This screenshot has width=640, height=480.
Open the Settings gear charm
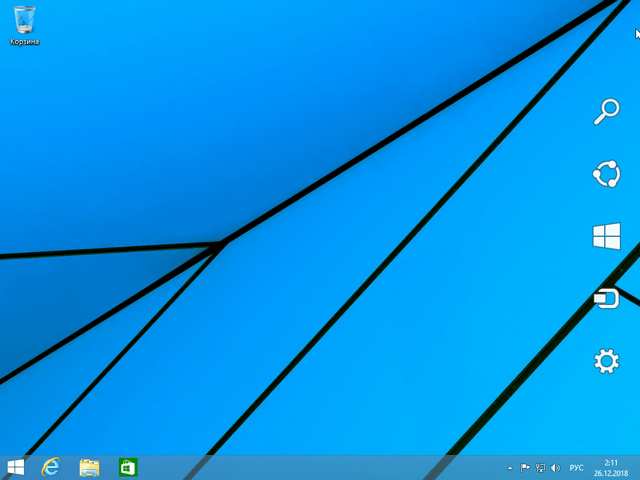point(606,361)
